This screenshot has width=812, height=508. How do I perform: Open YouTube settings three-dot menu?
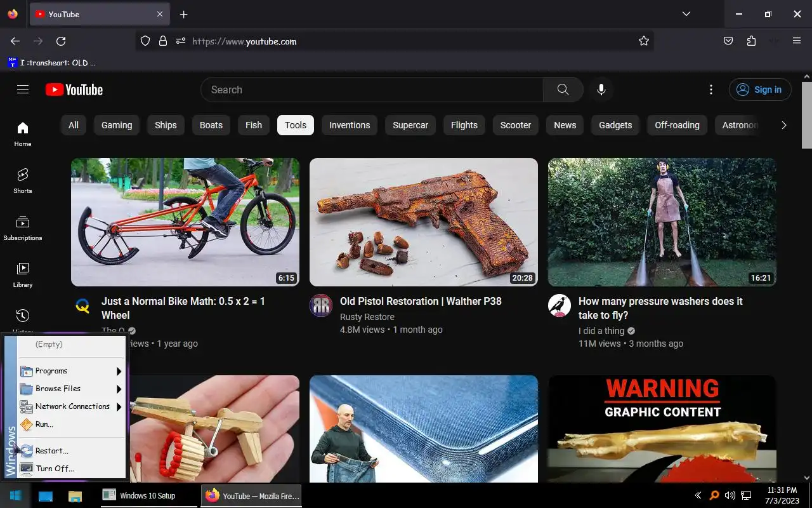click(711, 90)
